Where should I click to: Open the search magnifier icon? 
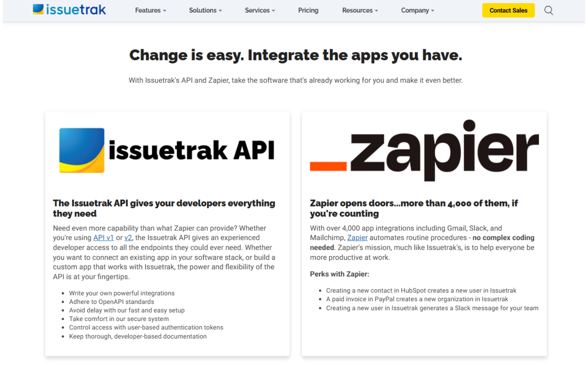pos(549,10)
